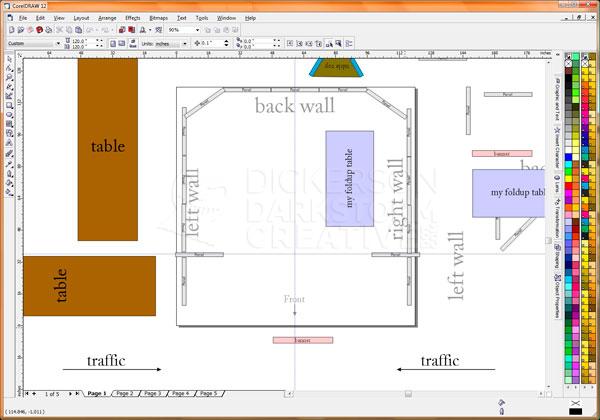This screenshot has width=600, height=420.
Task: Open the Options icon on property bar
Action: [x=349, y=44]
